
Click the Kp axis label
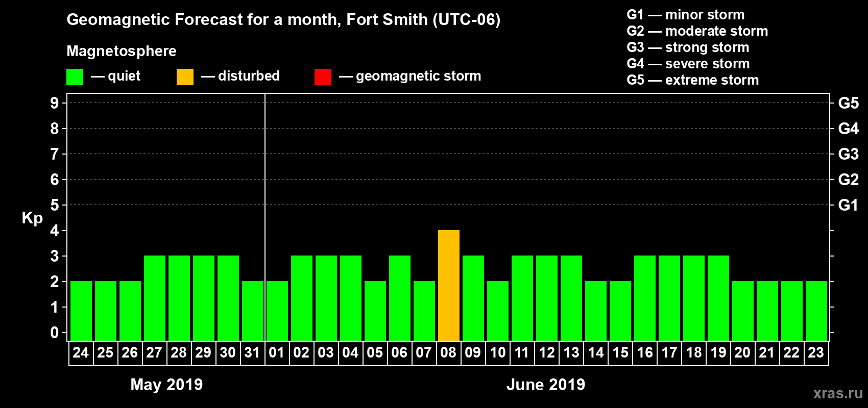click(32, 218)
